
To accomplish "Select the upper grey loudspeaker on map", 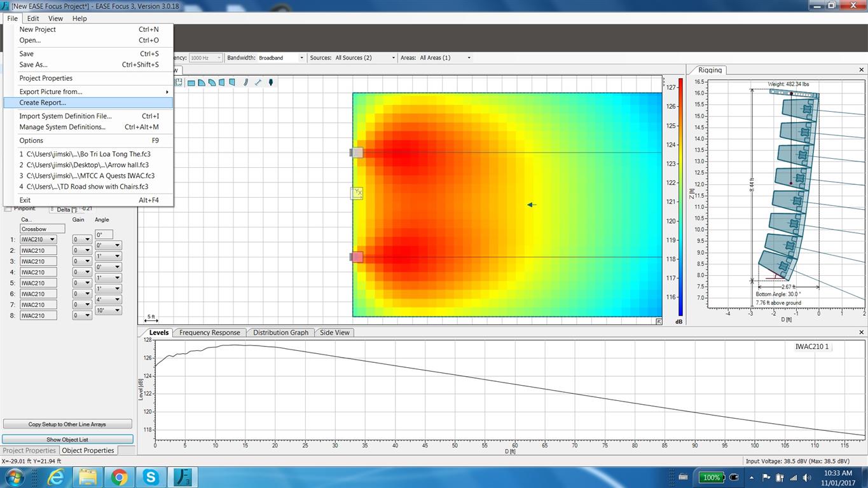I will pos(357,152).
